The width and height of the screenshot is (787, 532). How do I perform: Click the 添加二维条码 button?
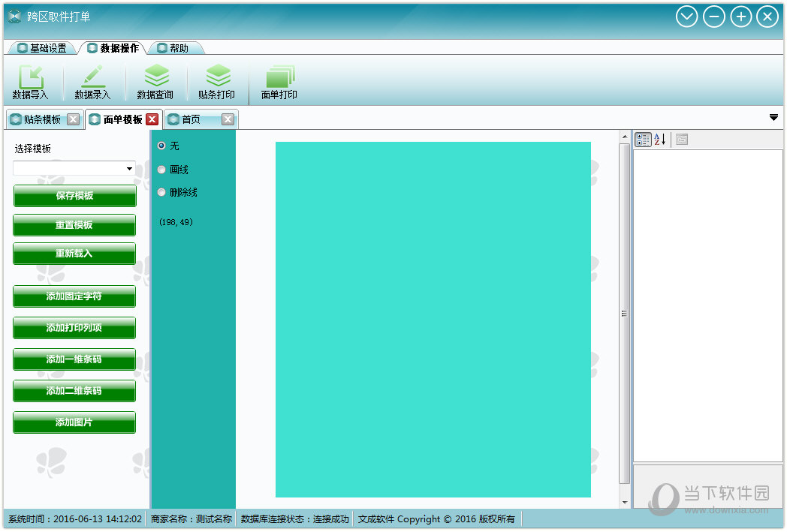pos(74,391)
